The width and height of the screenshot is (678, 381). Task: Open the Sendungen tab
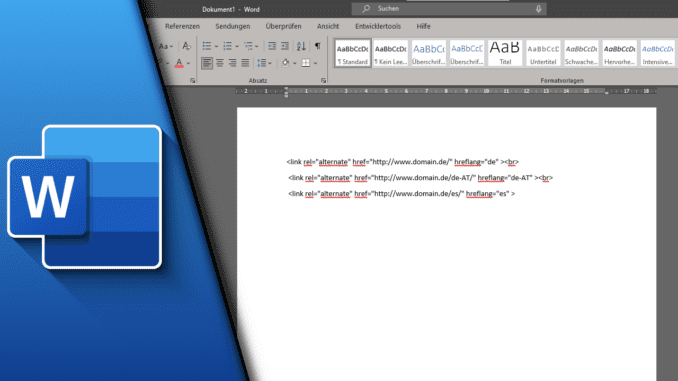click(x=233, y=26)
